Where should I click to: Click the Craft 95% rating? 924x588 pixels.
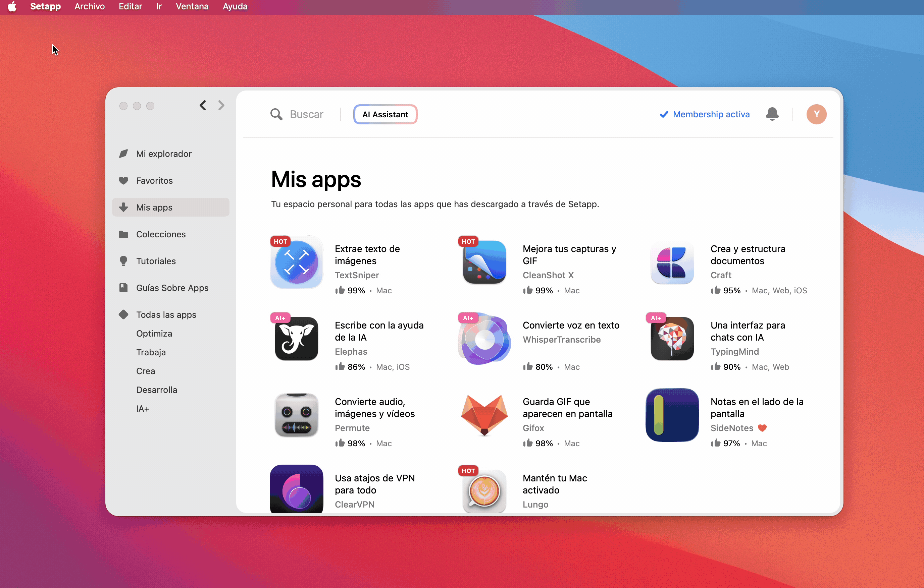(725, 290)
